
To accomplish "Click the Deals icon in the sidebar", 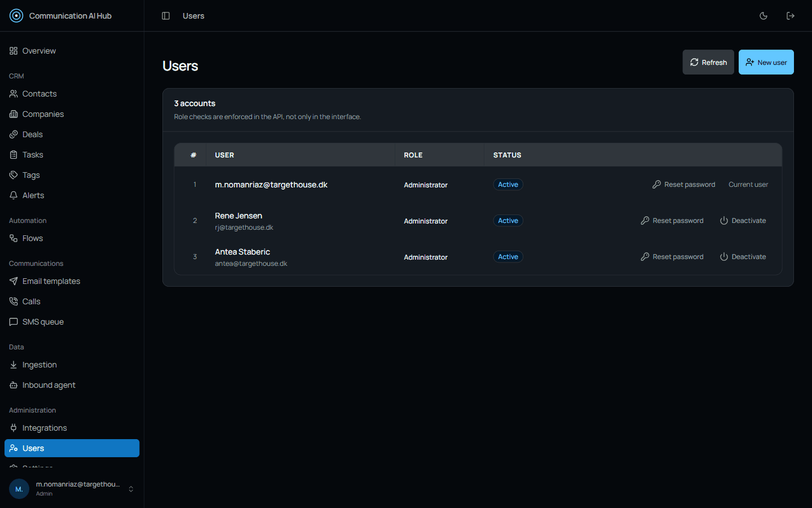I will click(14, 134).
